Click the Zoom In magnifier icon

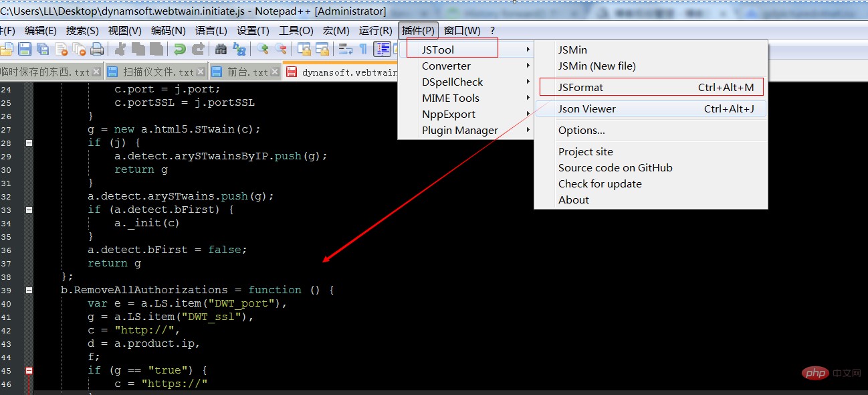(x=263, y=49)
